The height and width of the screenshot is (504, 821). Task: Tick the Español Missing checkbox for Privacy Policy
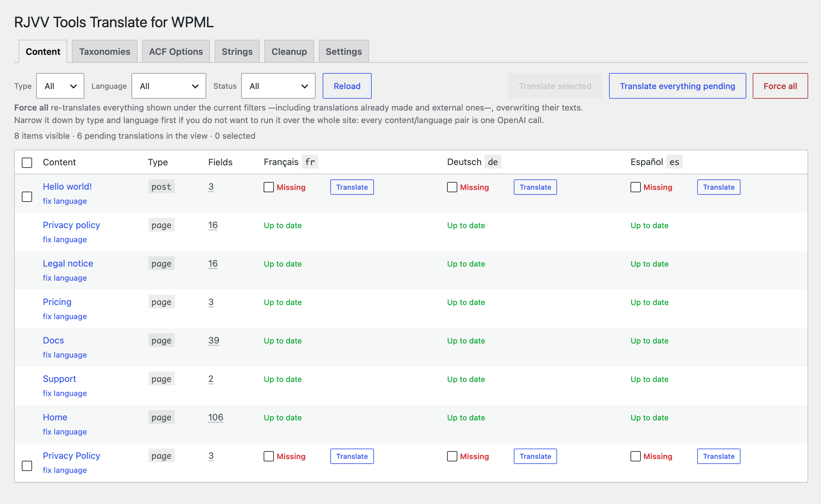click(636, 456)
